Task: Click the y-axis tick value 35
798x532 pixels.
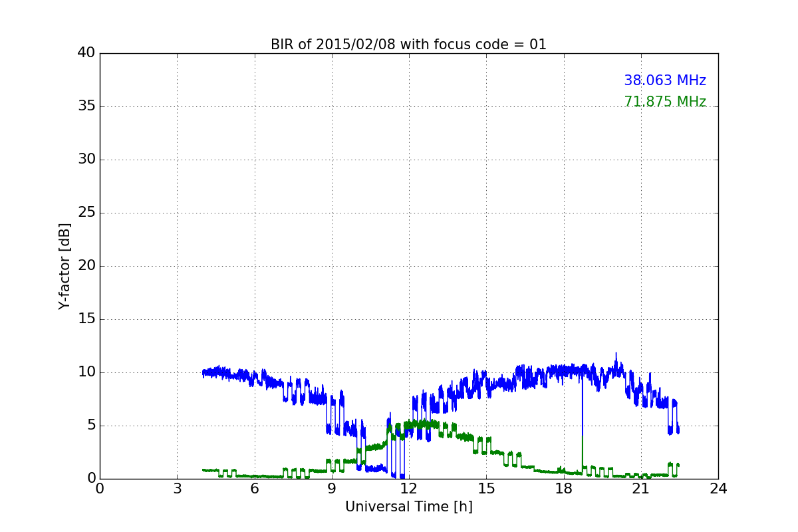Action: coord(86,106)
